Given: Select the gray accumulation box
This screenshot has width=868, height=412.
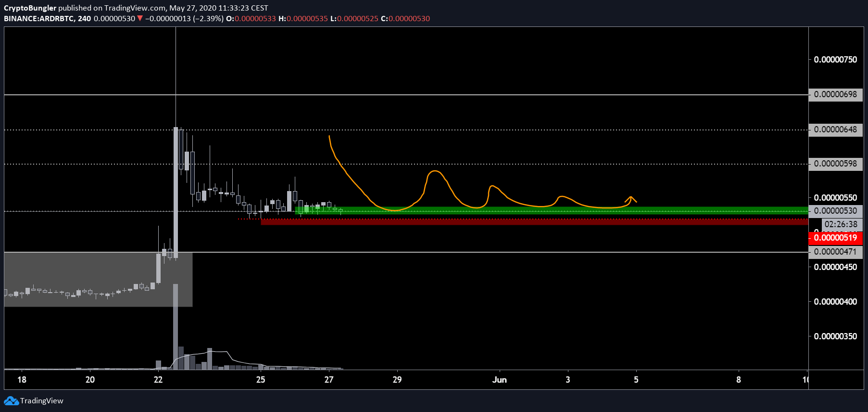Looking at the screenshot, I should click(98, 279).
